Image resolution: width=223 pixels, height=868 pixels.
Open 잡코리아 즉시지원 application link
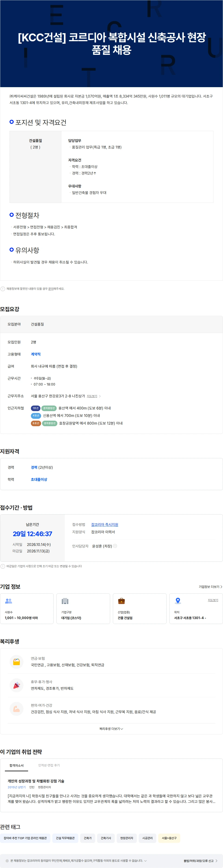(x=105, y=525)
